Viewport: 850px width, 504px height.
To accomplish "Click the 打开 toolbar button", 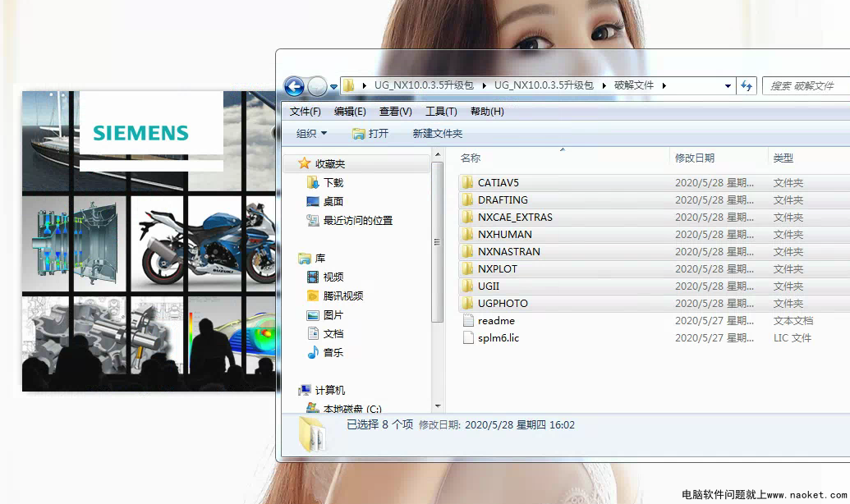I will tap(370, 133).
